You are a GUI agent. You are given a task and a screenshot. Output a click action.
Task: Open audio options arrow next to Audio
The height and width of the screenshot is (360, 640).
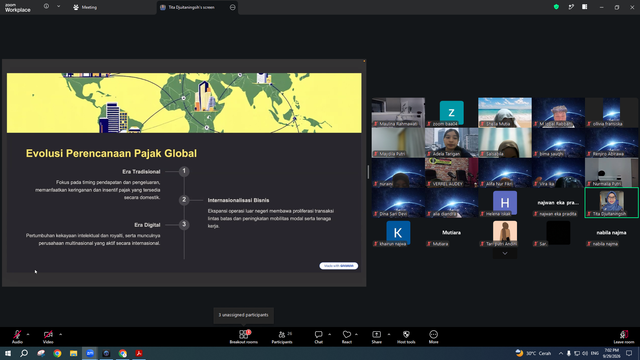pyautogui.click(x=28, y=334)
